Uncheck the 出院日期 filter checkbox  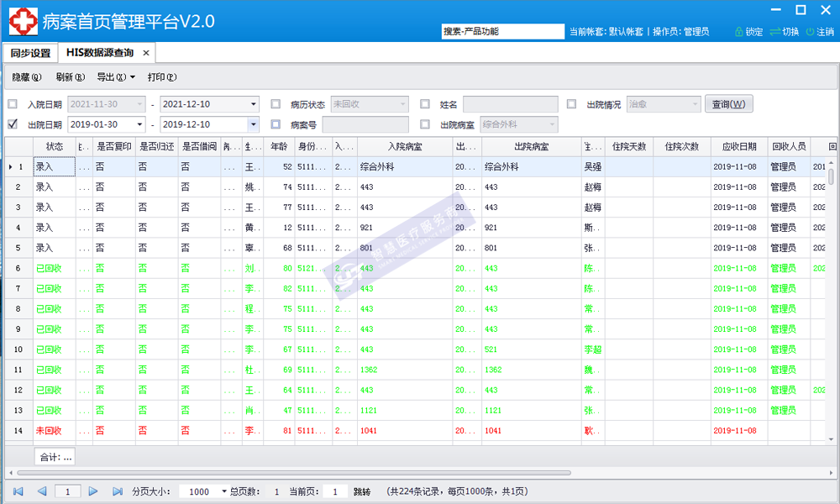pyautogui.click(x=13, y=124)
